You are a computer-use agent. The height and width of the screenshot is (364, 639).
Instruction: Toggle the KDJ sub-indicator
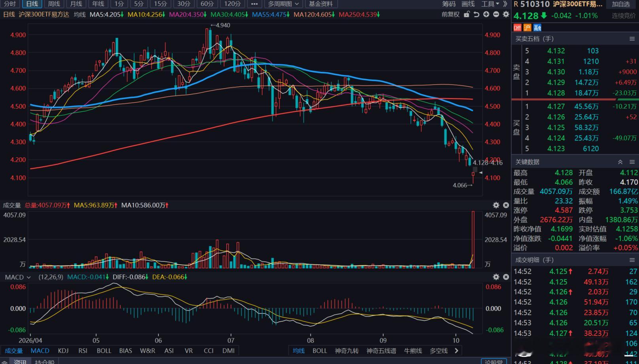63,351
